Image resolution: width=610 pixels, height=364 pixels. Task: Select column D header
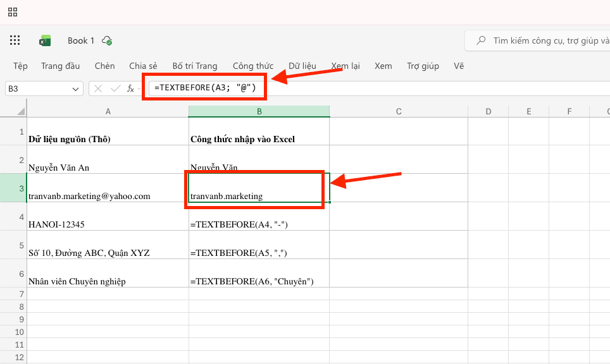[489, 111]
